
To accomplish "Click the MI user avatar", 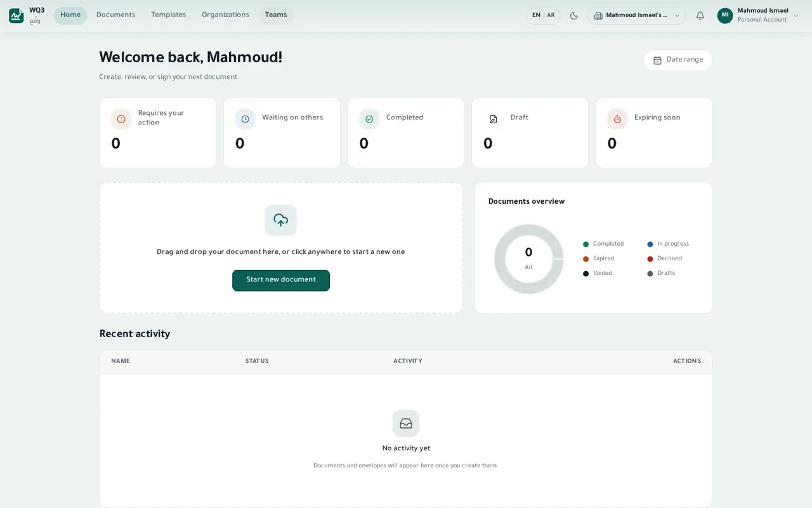I will (725, 15).
